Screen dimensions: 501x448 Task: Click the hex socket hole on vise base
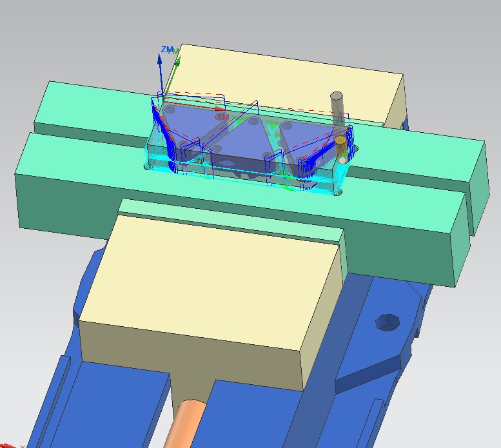(388, 322)
